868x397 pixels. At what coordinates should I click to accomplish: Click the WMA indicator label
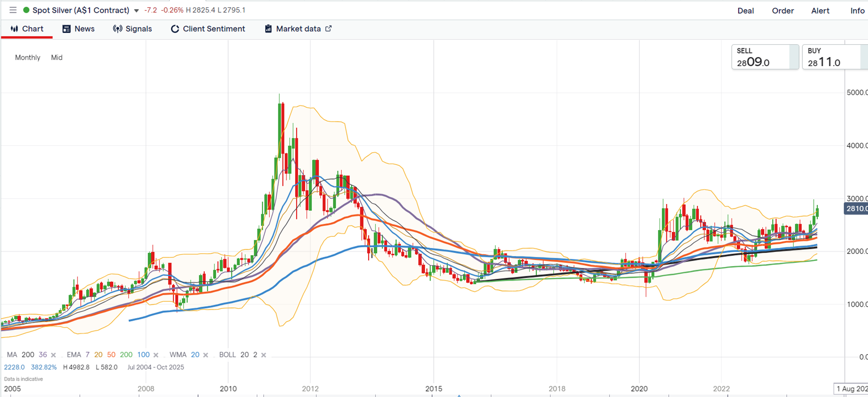178,355
